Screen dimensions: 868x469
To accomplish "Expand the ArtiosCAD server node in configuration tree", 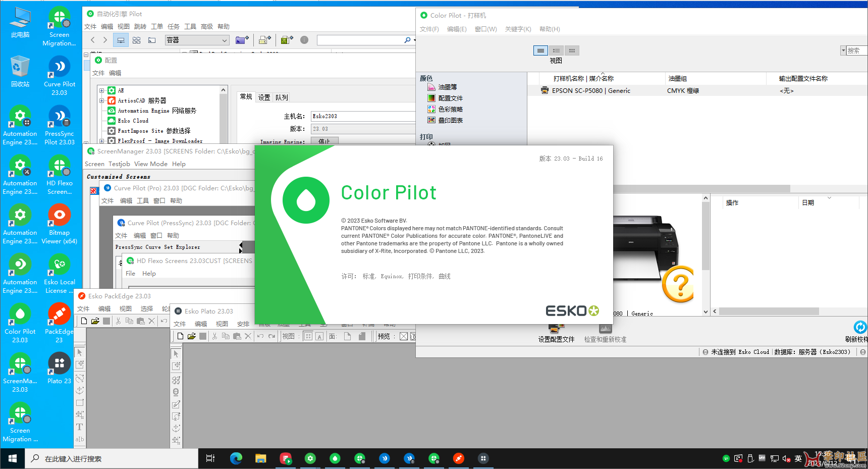I will click(x=102, y=100).
